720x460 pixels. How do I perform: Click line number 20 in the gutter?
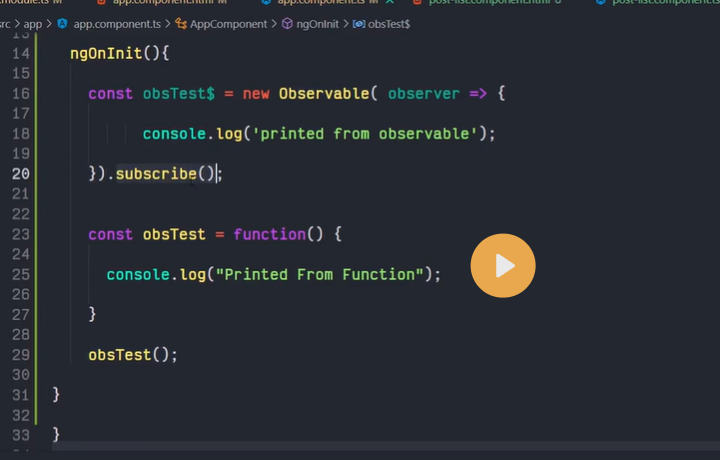tap(21, 174)
